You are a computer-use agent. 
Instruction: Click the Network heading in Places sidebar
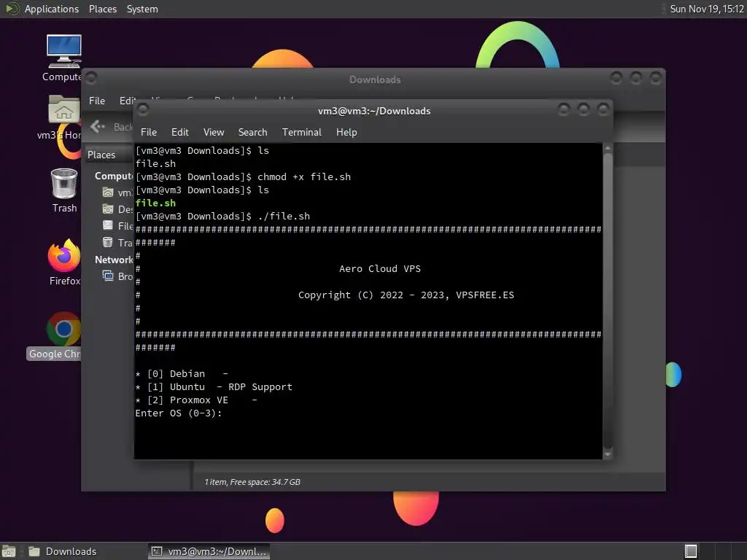(x=113, y=260)
